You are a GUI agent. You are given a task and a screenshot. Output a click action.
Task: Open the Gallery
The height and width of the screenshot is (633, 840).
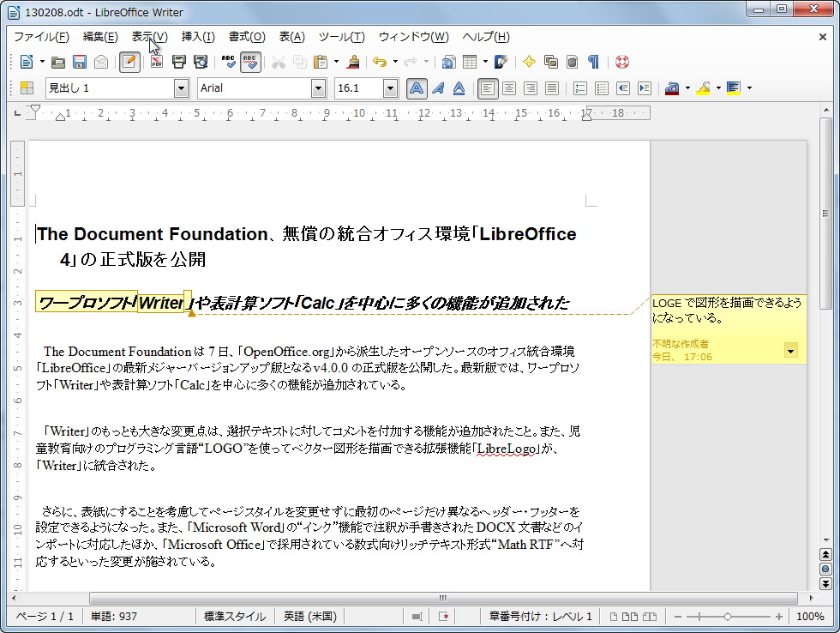pos(550,62)
